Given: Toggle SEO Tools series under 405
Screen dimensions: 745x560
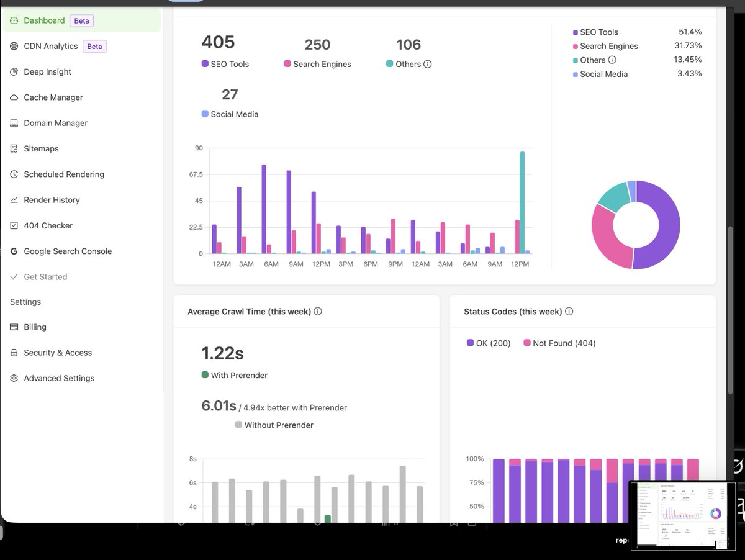Looking at the screenshot, I should (225, 64).
